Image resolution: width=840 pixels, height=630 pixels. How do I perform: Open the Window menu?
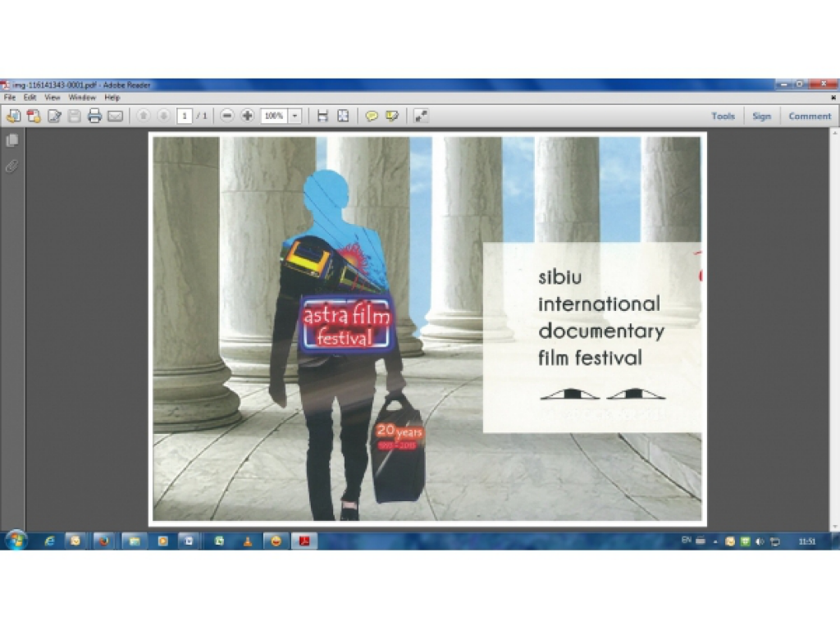[x=82, y=98]
